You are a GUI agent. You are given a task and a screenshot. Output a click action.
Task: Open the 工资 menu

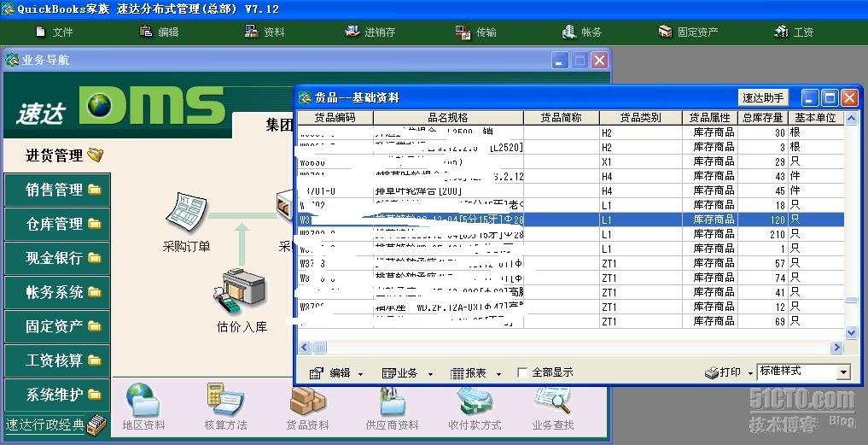(x=794, y=32)
